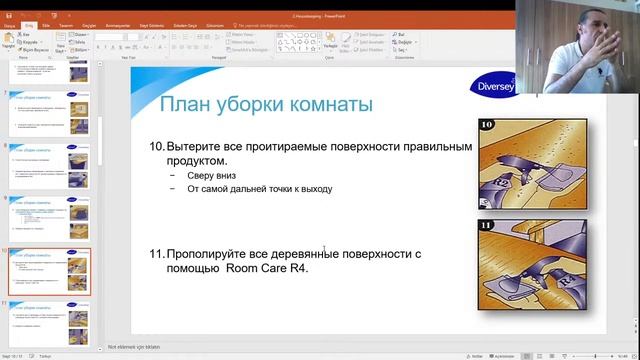Select the slide title "План уборки комнаты"

click(x=266, y=104)
